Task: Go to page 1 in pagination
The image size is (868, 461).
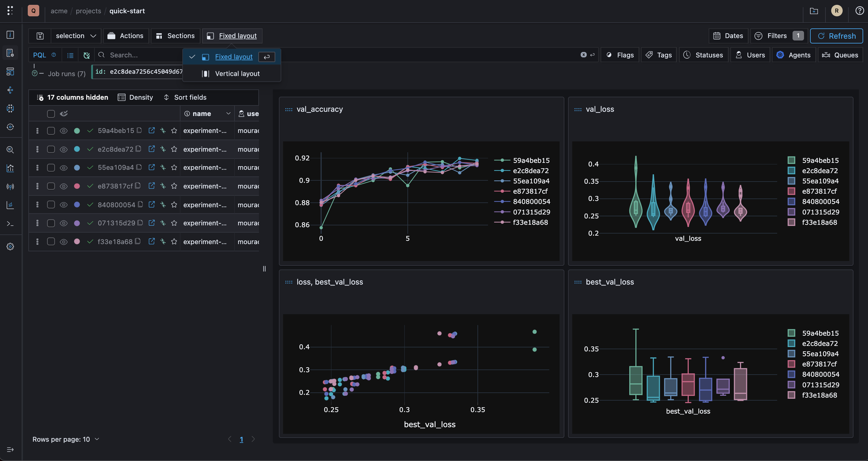Action: click(241, 440)
